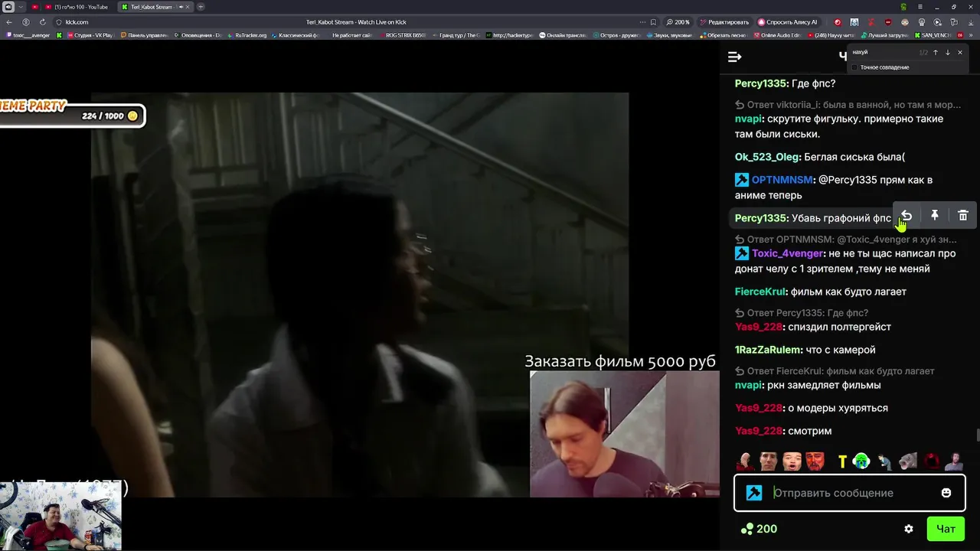Screen dimensions: 980x551
Task: Open the "Обрезать песню" bookmark
Action: coord(724,35)
